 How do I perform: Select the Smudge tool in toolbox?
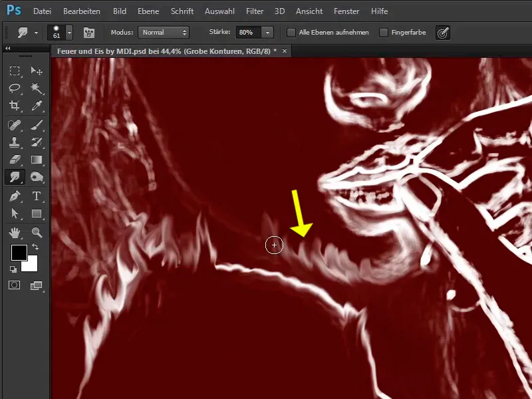14,177
